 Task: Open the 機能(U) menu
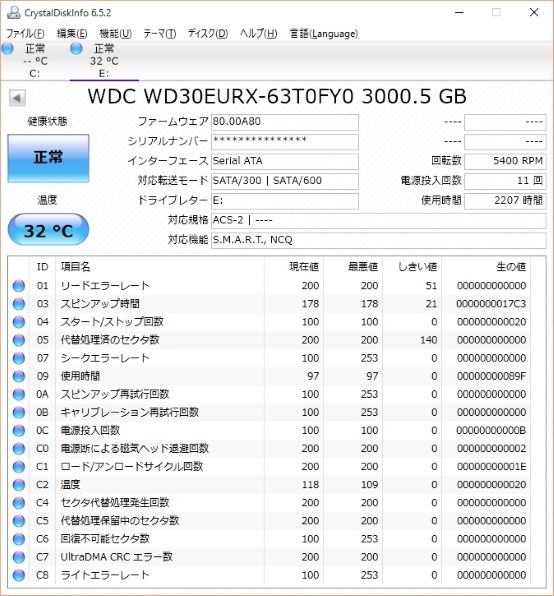[116, 34]
